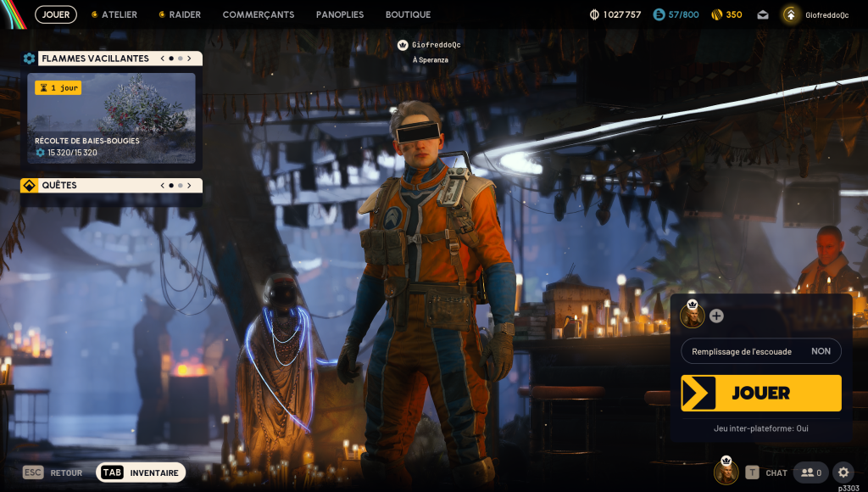Click the blue 57/800 stash icon
868x492 pixels.
point(659,14)
